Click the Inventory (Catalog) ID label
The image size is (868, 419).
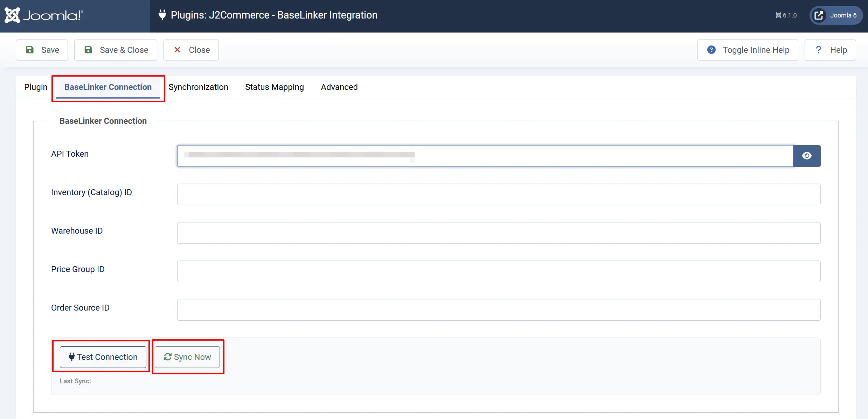click(x=91, y=192)
